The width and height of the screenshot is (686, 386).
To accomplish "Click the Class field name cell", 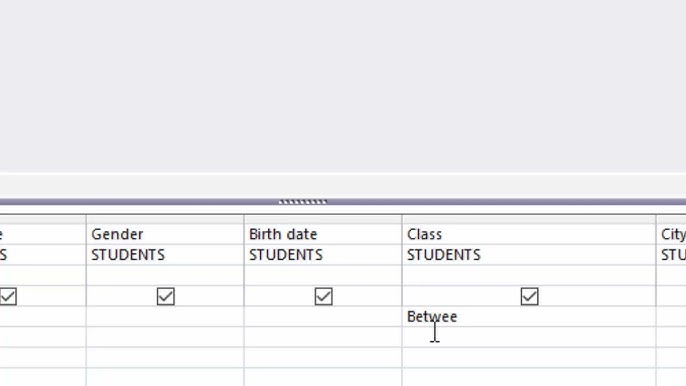I will pyautogui.click(x=529, y=234).
